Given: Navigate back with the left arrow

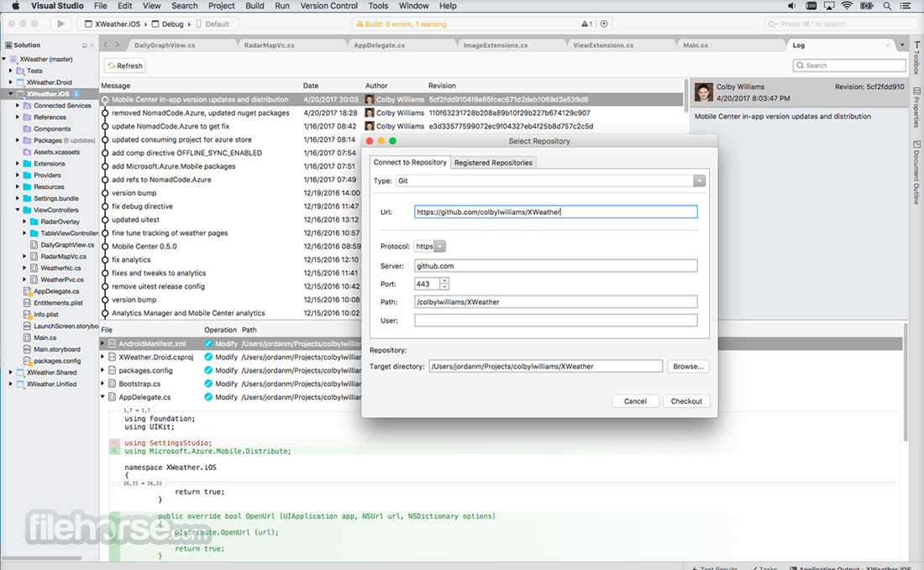Looking at the screenshot, I should tap(106, 44).
